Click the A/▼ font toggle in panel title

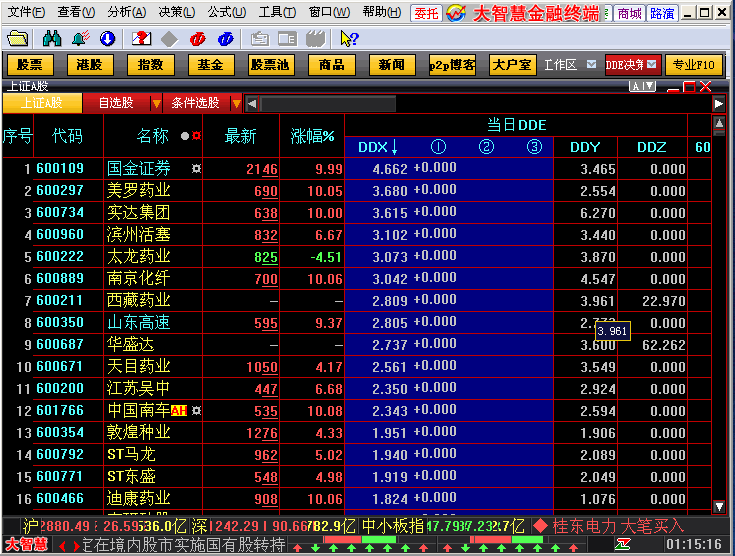click(642, 86)
